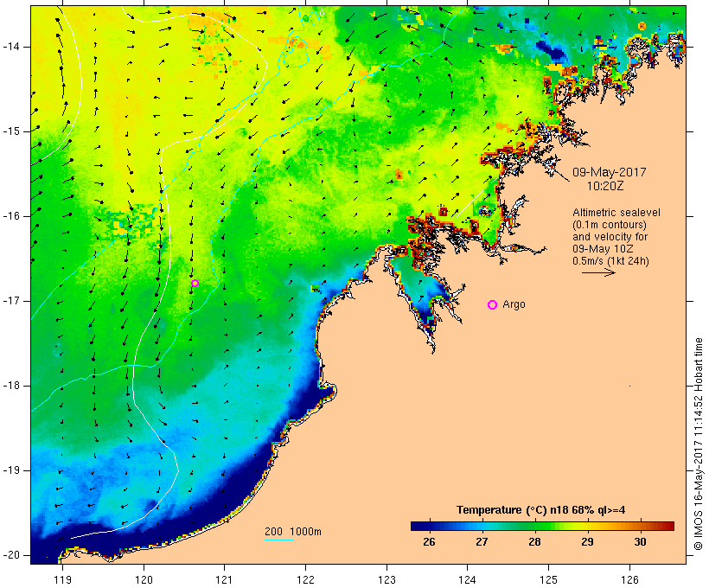Click longitude axis label '119'
The height and width of the screenshot is (588, 709).
tap(62, 579)
